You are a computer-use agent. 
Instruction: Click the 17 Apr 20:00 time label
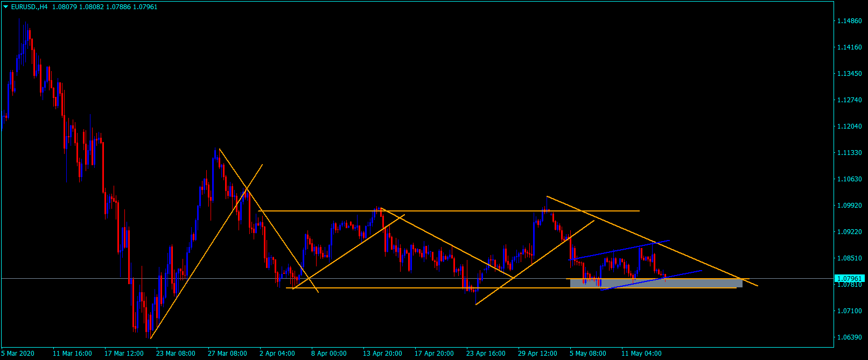(x=434, y=354)
